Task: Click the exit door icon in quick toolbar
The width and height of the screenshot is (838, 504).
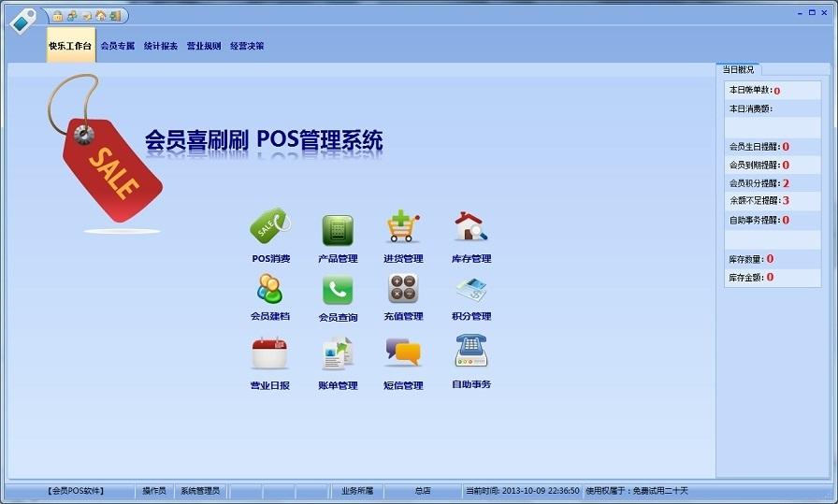Action: pos(115,16)
